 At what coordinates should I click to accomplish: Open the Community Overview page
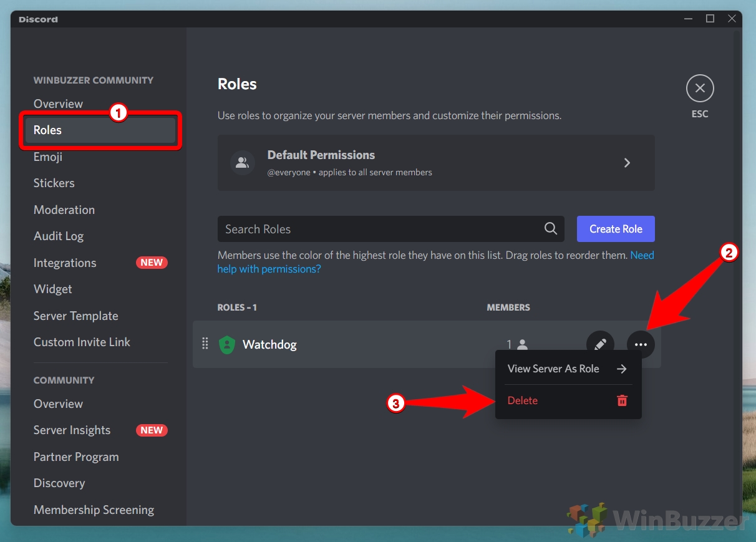58,404
